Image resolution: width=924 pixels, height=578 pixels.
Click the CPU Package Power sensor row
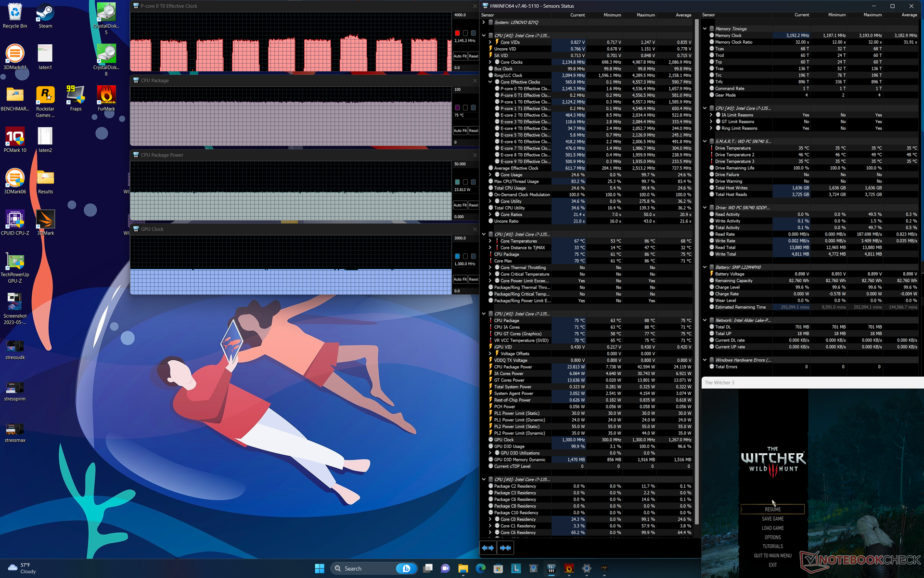click(x=591, y=367)
